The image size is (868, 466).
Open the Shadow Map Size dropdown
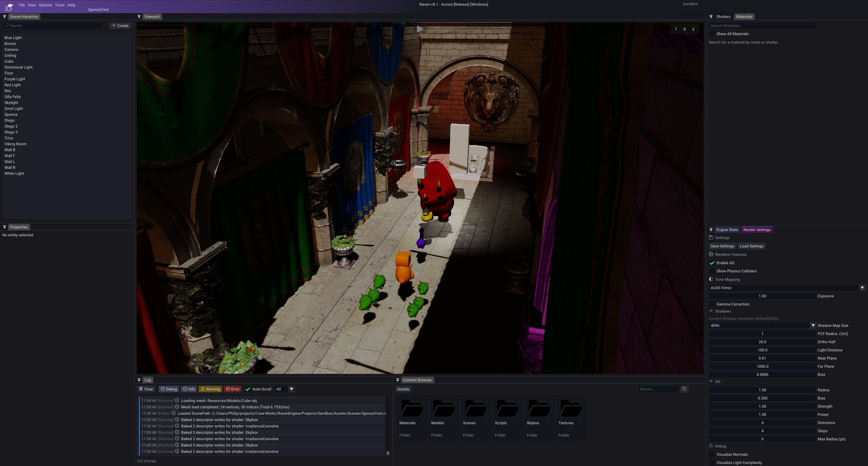762,325
